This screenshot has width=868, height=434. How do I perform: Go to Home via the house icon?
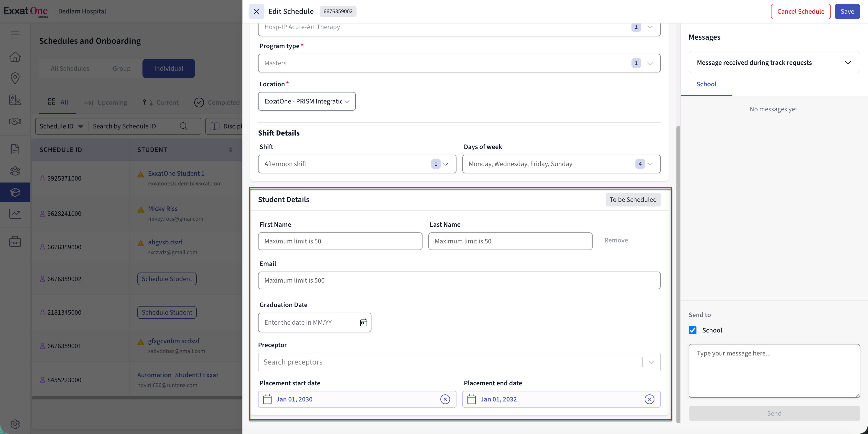[x=15, y=57]
